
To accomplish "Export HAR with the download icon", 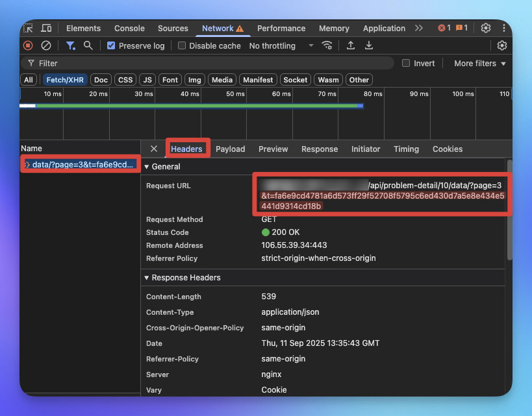I will click(369, 45).
